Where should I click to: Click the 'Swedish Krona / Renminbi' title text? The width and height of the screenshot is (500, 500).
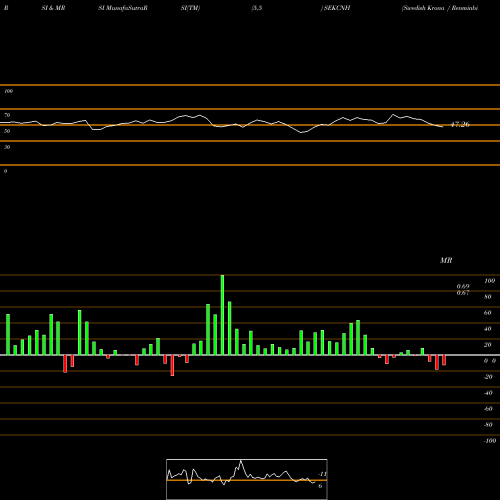[440, 8]
